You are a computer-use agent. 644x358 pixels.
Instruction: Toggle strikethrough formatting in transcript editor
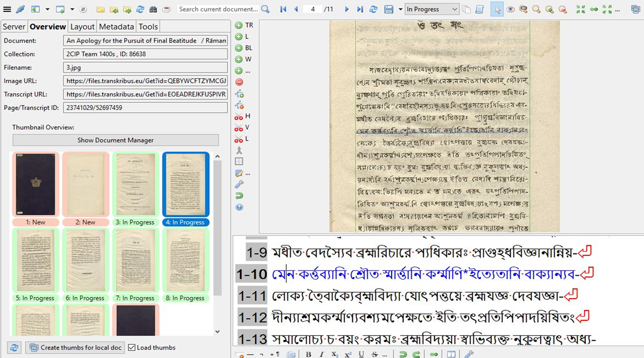point(374,354)
